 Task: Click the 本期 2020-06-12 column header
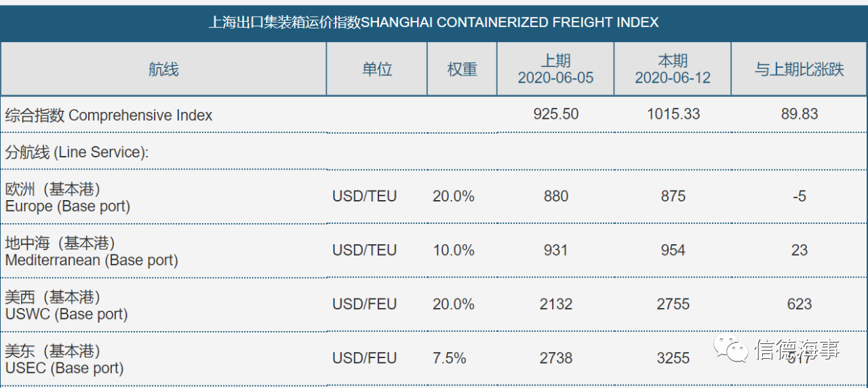(673, 69)
